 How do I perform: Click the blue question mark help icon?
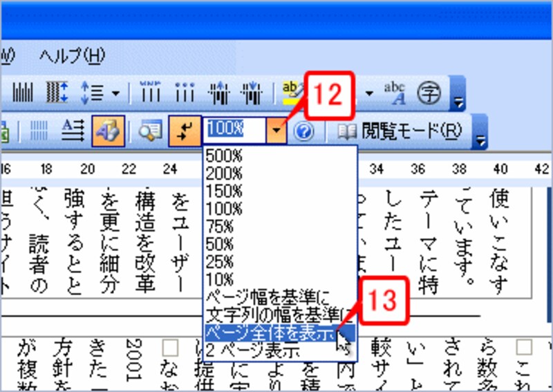point(303,131)
